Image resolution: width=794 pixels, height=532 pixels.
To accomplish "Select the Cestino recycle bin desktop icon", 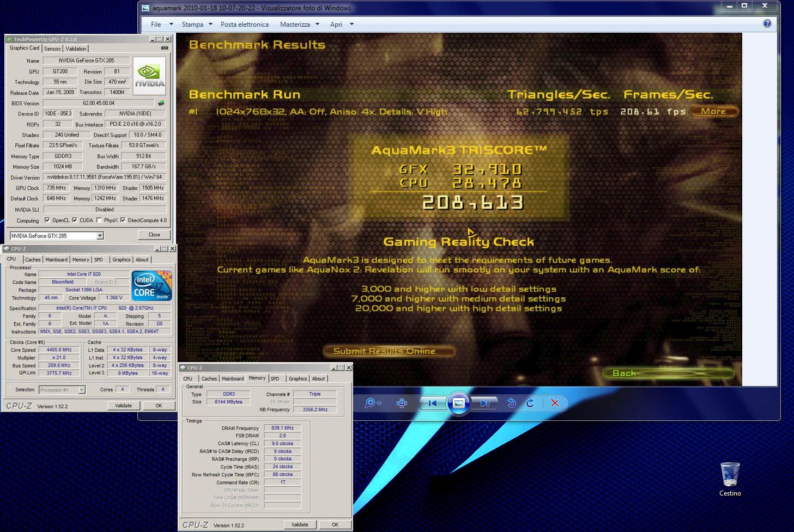I will 730,479.
